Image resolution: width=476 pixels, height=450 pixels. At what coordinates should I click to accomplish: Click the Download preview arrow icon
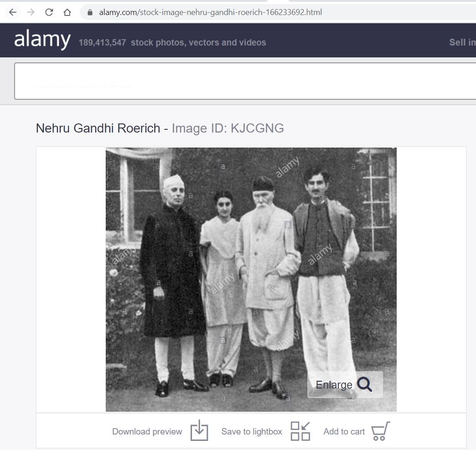coord(199,430)
